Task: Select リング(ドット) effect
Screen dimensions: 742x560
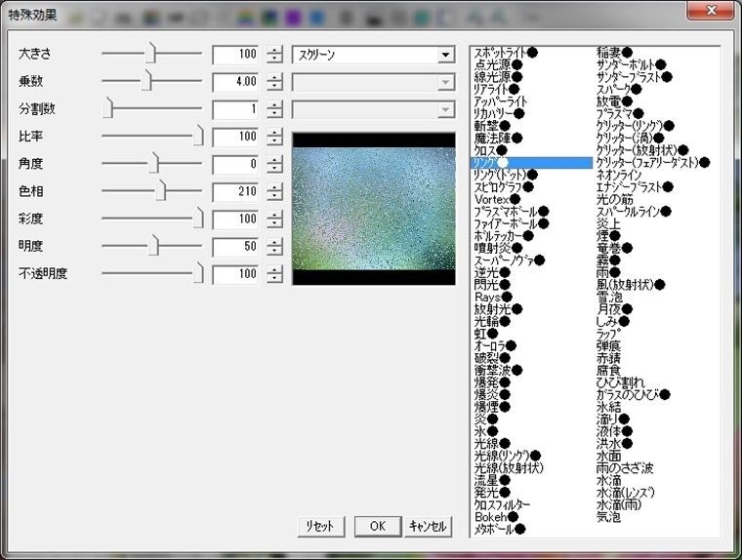Action: [506, 175]
